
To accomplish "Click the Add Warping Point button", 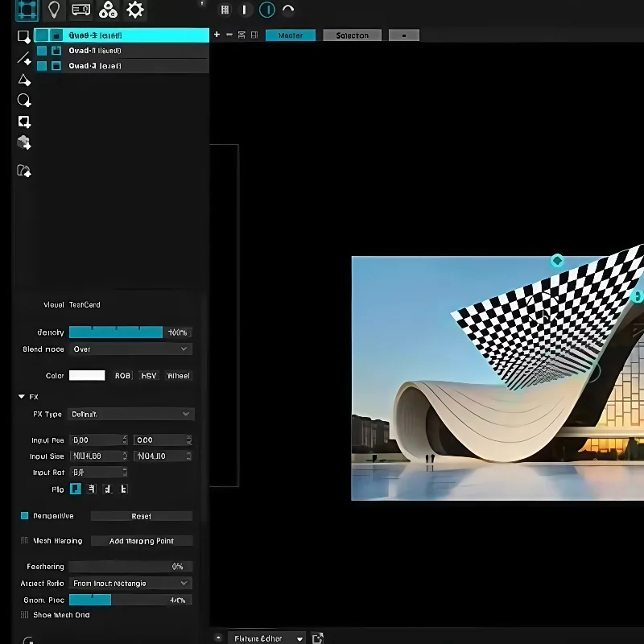I will (x=142, y=541).
